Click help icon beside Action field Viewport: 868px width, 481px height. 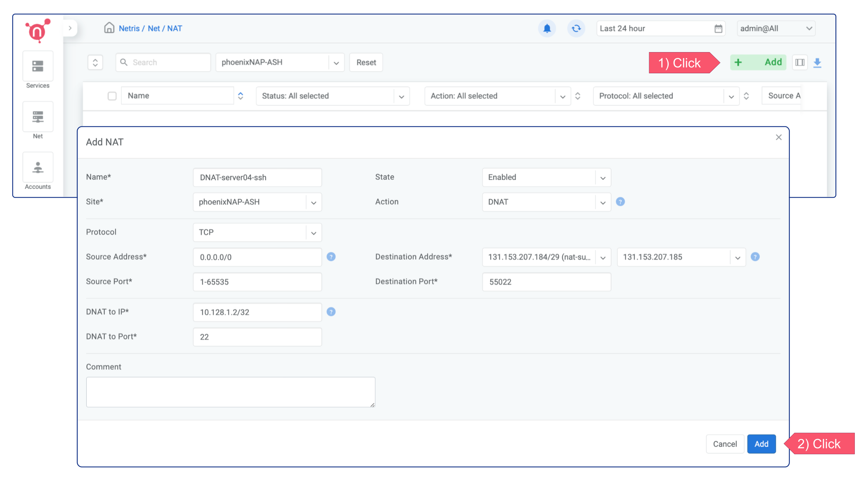coord(620,202)
